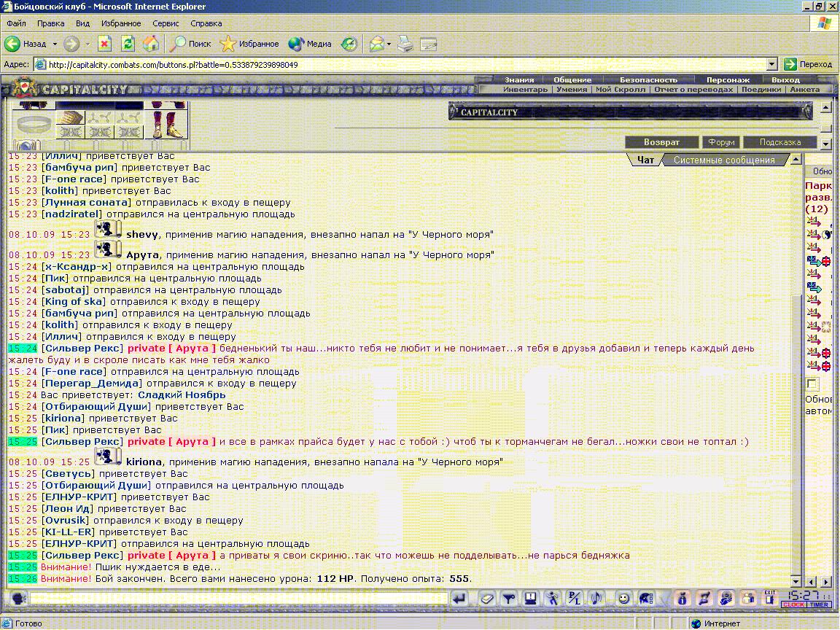Open the Файл menu
The width and height of the screenshot is (840, 630).
(x=16, y=23)
